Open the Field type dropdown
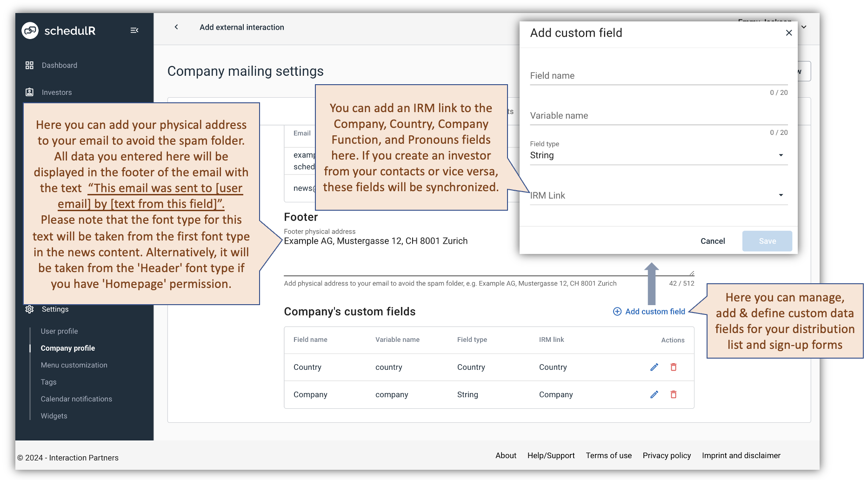This screenshot has height=480, width=868. 781,155
